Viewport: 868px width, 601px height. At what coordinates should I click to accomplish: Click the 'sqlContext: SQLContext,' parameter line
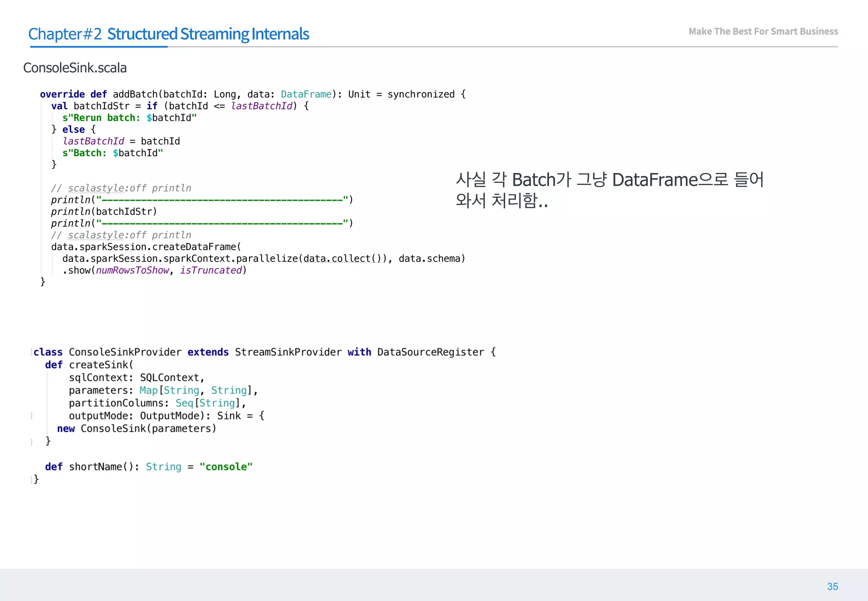click(137, 378)
